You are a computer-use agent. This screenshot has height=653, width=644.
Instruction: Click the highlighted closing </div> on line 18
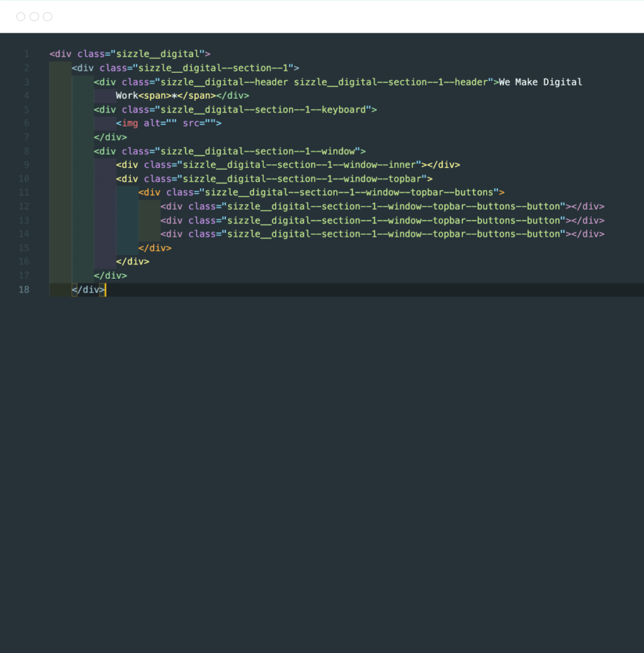click(x=88, y=290)
